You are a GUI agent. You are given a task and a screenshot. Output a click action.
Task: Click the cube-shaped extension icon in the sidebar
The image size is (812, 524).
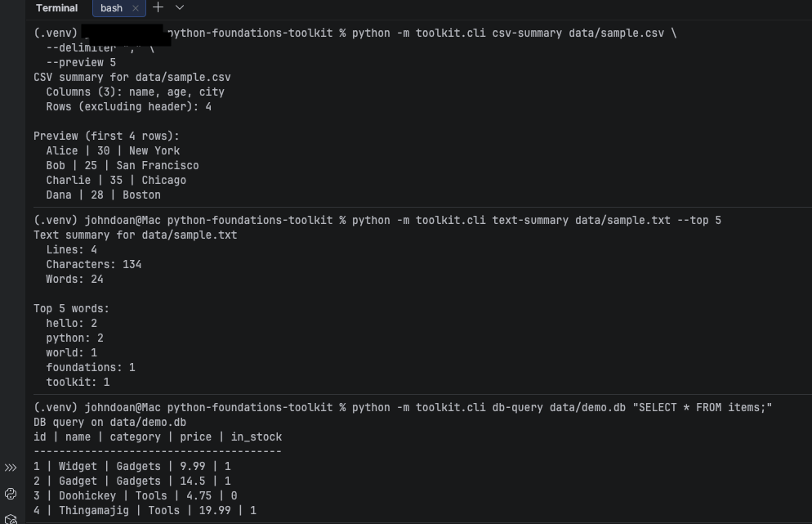(11, 518)
